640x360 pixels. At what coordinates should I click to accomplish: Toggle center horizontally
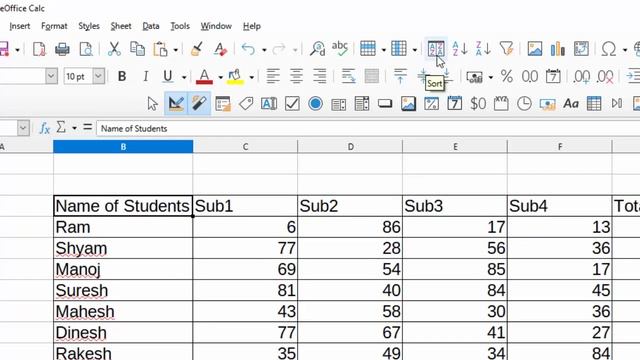coord(296,76)
